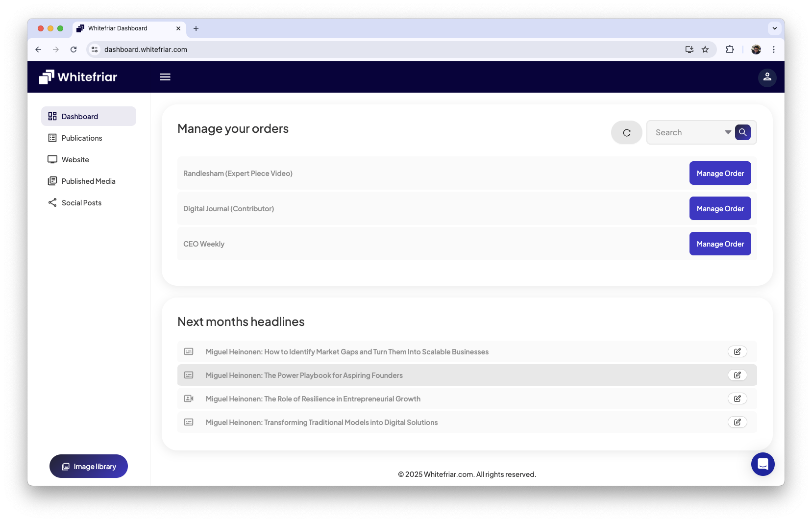Expand the Search dropdown arrow

point(728,132)
